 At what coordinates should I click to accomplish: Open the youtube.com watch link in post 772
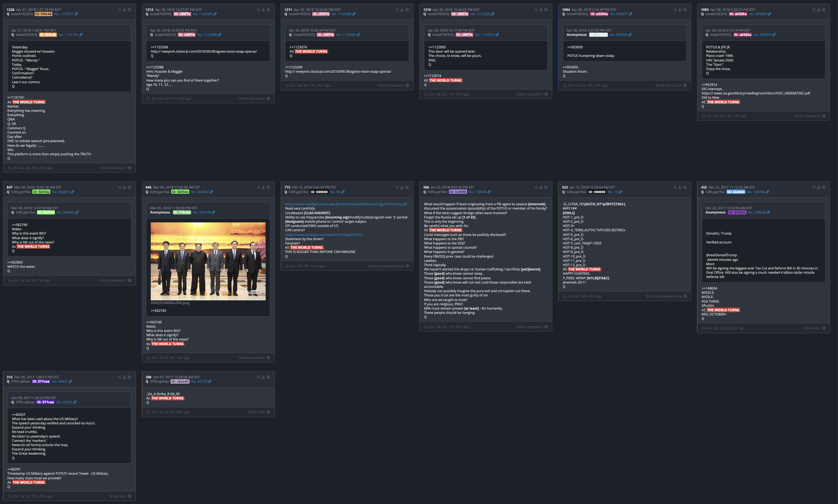(x=323, y=235)
